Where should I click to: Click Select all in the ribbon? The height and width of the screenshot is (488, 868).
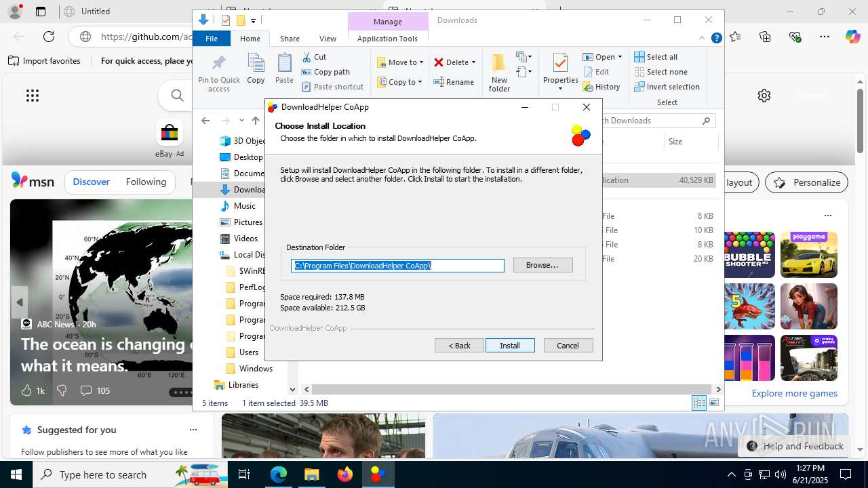(656, 57)
